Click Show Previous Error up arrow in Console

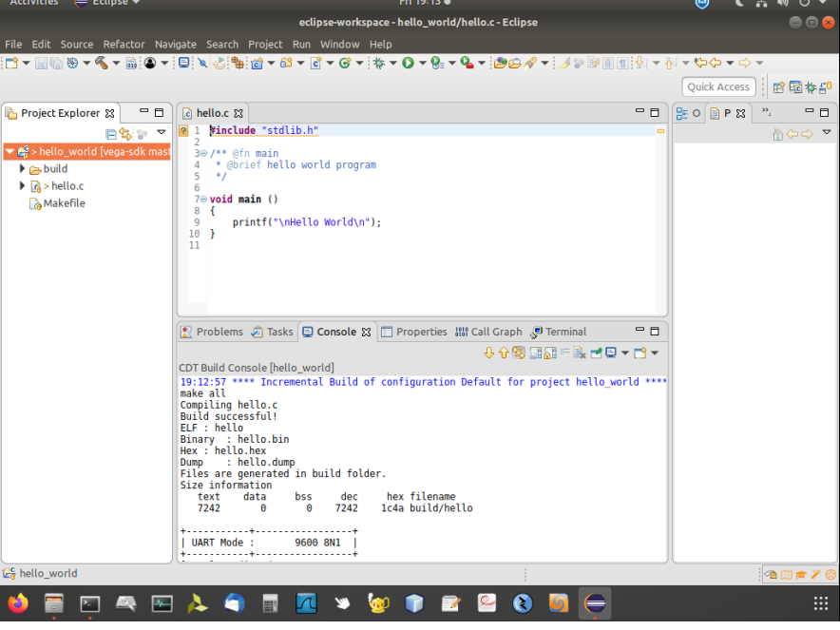[504, 353]
